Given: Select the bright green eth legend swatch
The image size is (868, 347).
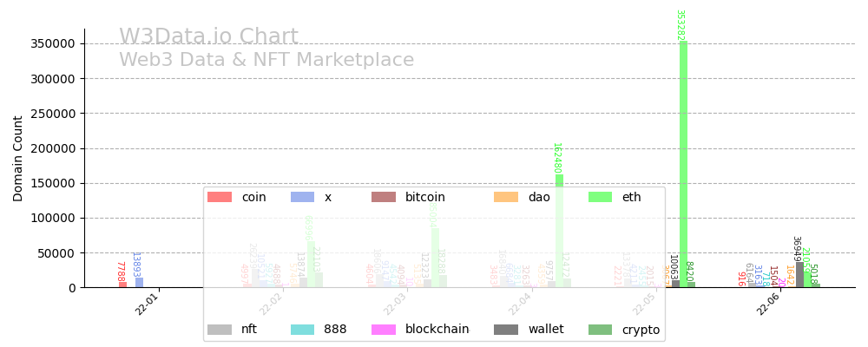Looking at the screenshot, I should [x=600, y=197].
